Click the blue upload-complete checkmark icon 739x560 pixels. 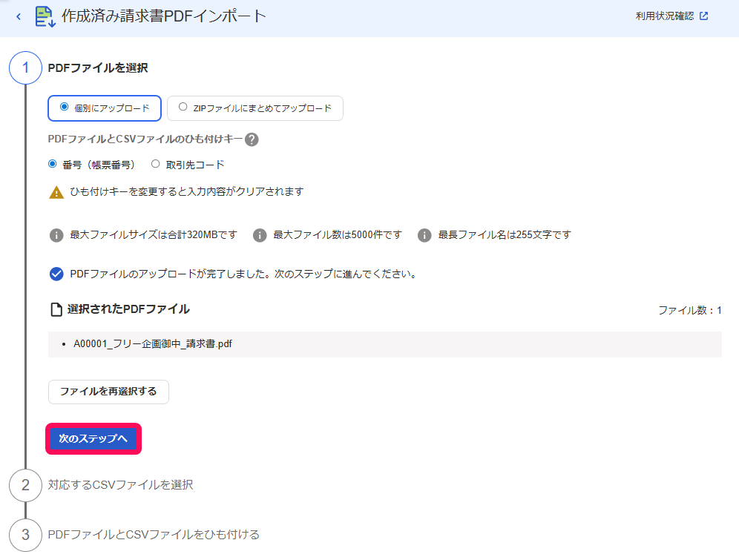pyautogui.click(x=56, y=274)
